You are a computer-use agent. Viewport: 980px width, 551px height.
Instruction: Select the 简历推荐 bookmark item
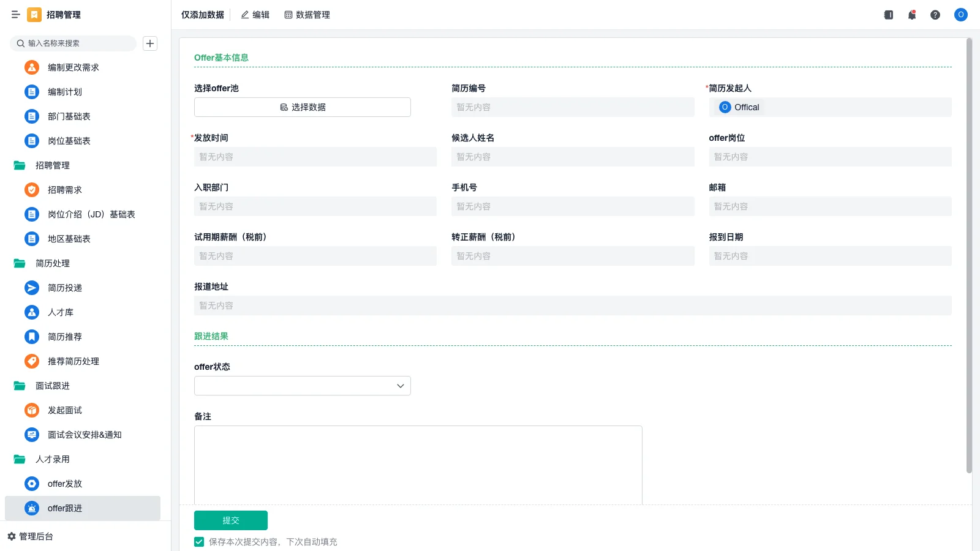click(x=64, y=337)
